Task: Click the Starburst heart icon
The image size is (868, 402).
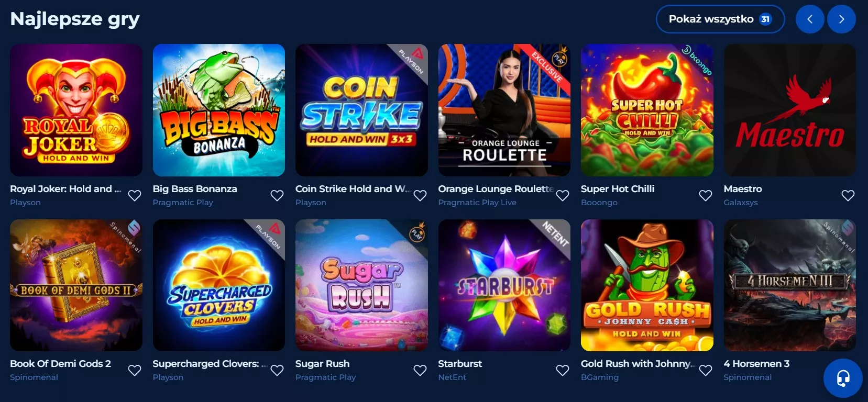Action: 563,370
